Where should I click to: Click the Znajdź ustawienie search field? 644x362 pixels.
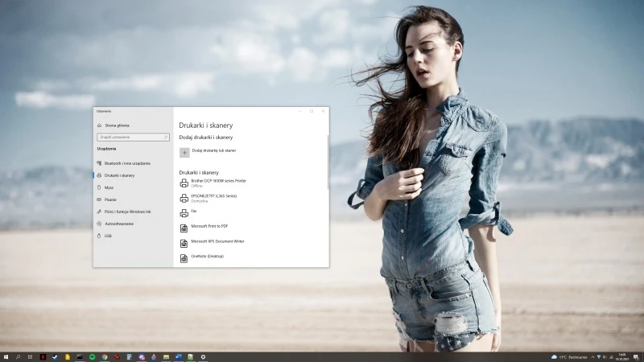(x=133, y=137)
